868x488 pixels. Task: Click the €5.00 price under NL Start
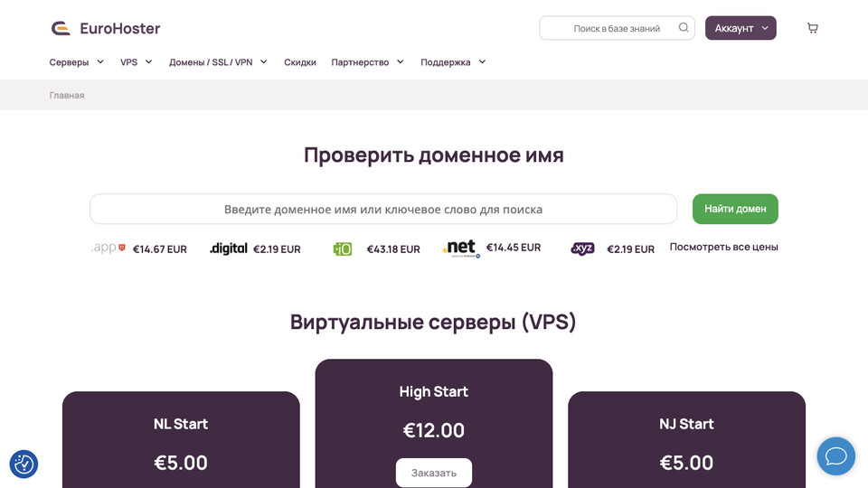click(181, 463)
